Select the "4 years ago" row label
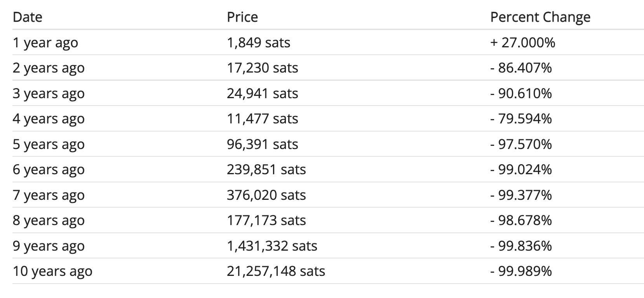The height and width of the screenshot is (298, 644). (49, 119)
